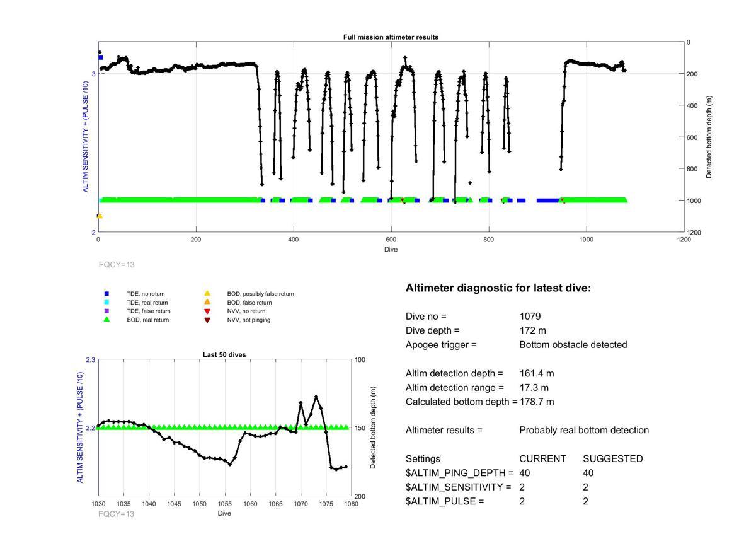Click the "NVV, not pinging" legend text
Screen dimensions: 756x558
click(x=249, y=320)
